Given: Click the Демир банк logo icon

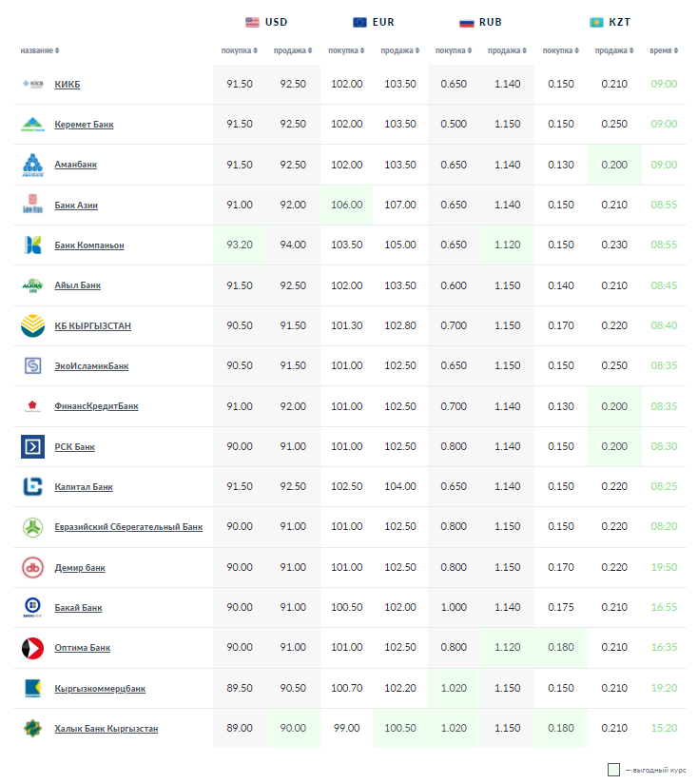Looking at the screenshot, I should point(32,568).
